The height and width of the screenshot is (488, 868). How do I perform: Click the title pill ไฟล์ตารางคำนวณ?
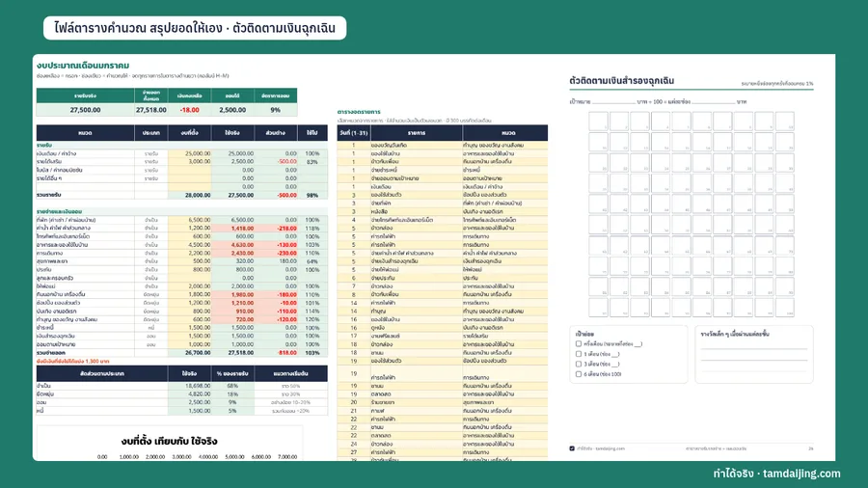[x=195, y=28]
